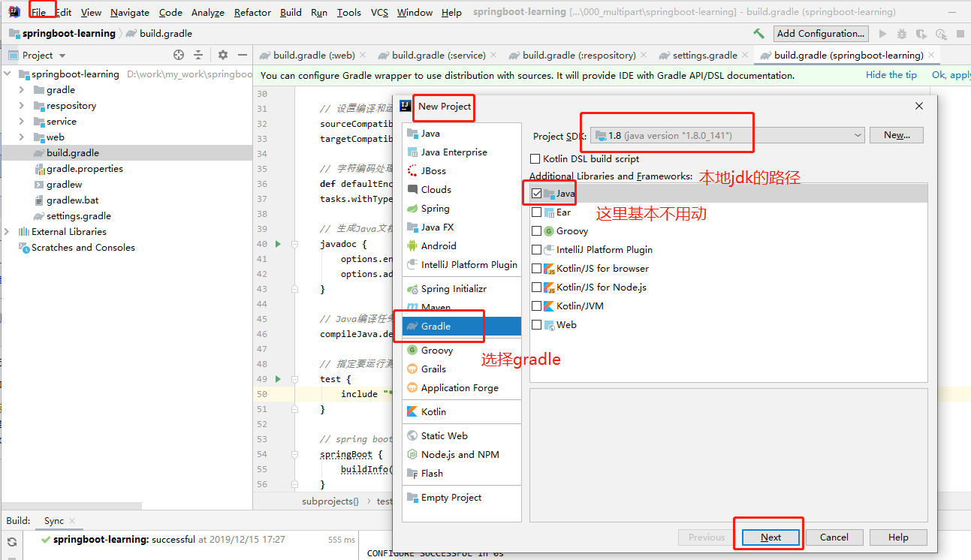
Task: Enable Kotlin/JS for Node.js checkbox
Action: [536, 287]
